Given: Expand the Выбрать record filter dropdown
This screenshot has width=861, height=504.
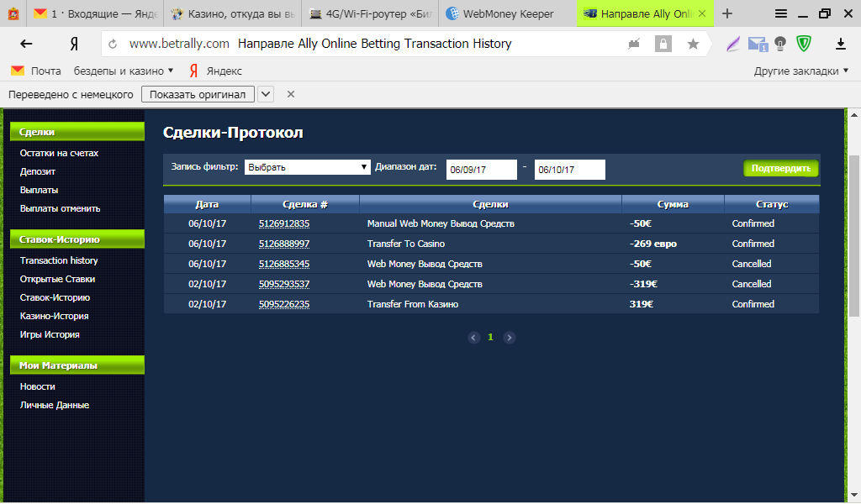Looking at the screenshot, I should click(x=307, y=167).
